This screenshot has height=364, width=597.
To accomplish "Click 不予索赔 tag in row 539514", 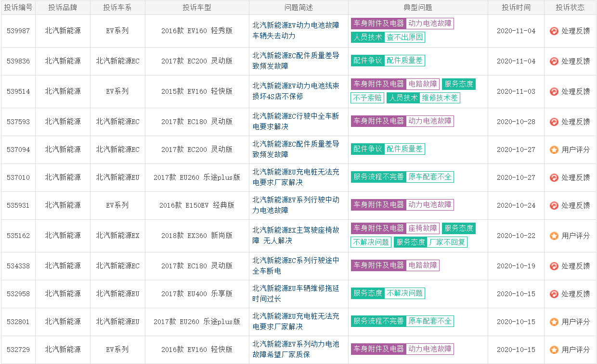I will coord(367,98).
